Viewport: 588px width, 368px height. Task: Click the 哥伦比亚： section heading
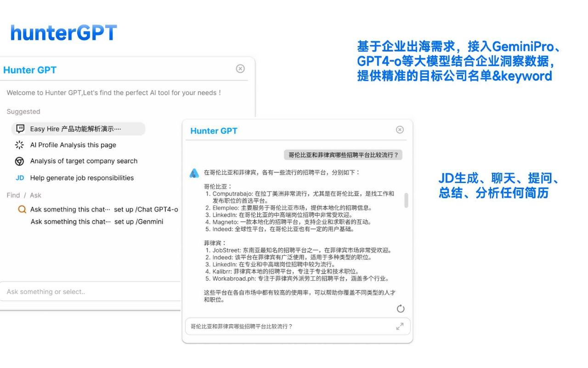(218, 186)
